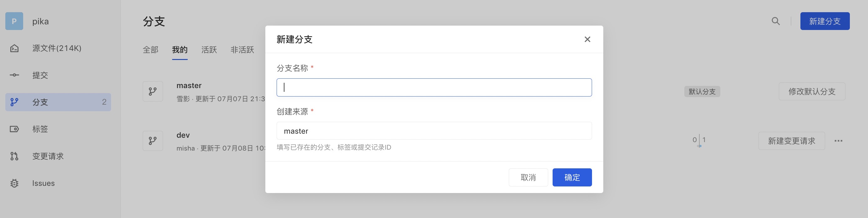The image size is (868, 218).
Task: Click the 新建变更请求 button for dev
Action: (x=792, y=141)
